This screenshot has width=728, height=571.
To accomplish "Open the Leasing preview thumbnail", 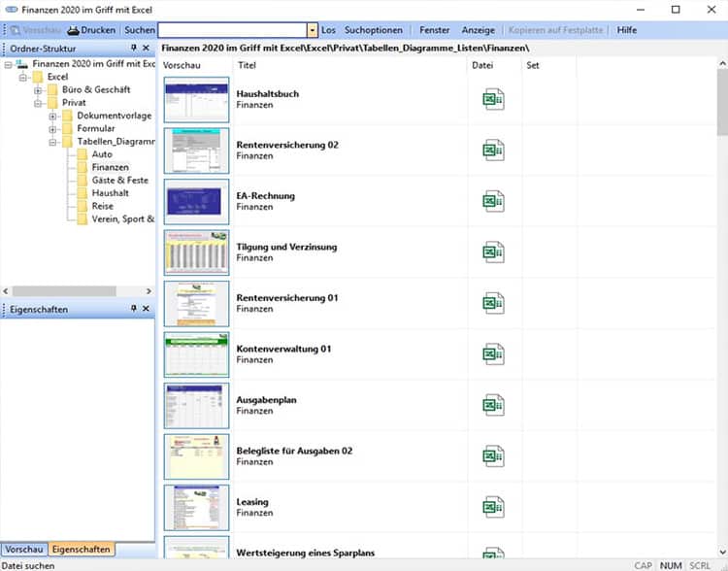I will (196, 507).
